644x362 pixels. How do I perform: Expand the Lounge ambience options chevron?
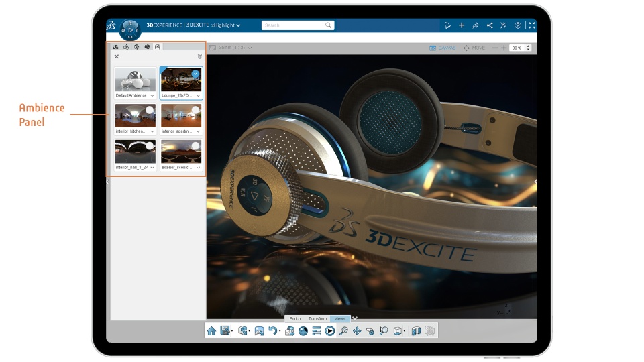(199, 95)
